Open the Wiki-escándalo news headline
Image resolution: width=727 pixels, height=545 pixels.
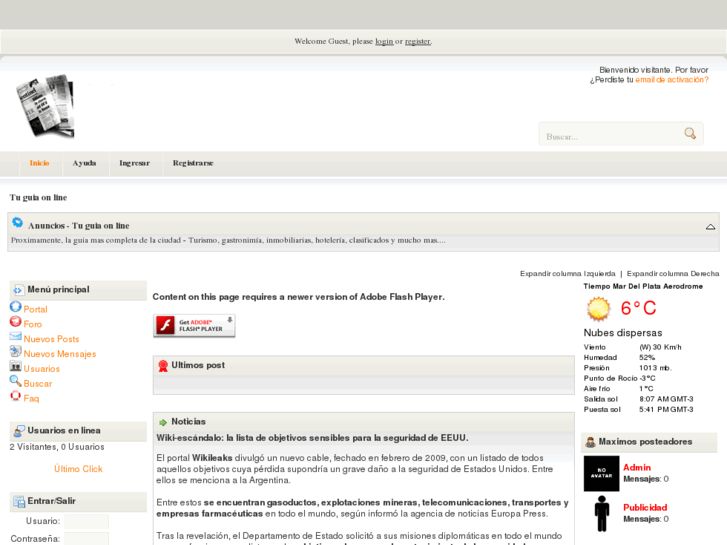tap(312, 438)
